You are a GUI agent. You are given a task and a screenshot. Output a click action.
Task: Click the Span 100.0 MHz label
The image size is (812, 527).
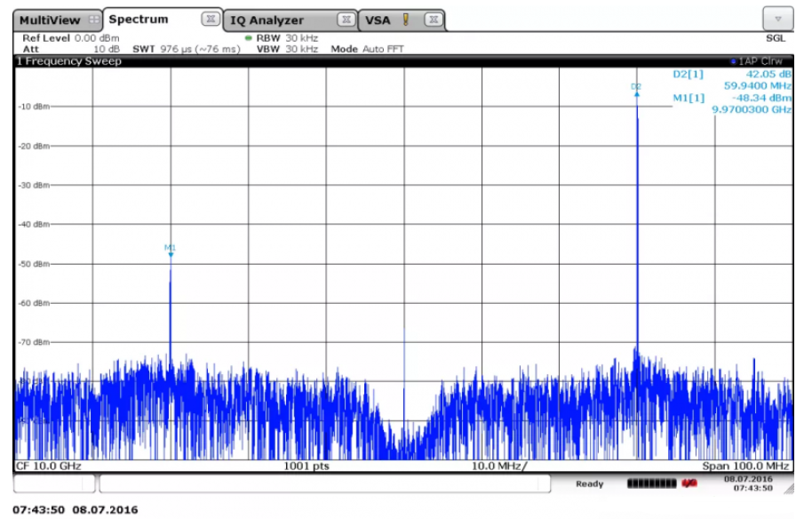click(x=745, y=466)
